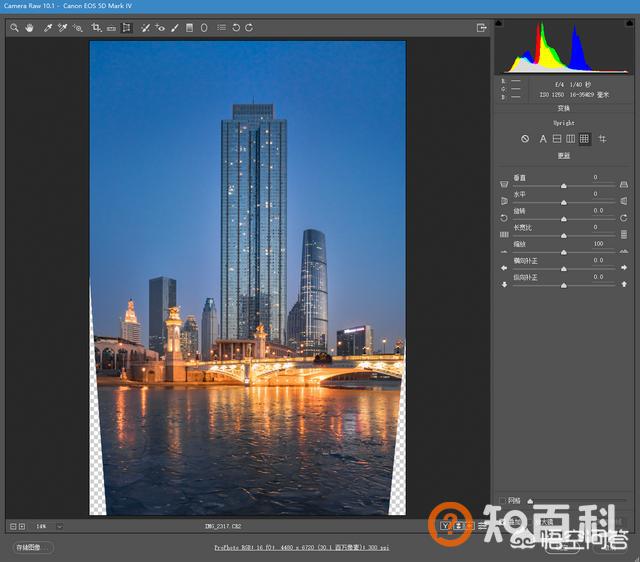Click right arrow icon of horizontal offset slider
640x562 pixels.
click(x=624, y=268)
